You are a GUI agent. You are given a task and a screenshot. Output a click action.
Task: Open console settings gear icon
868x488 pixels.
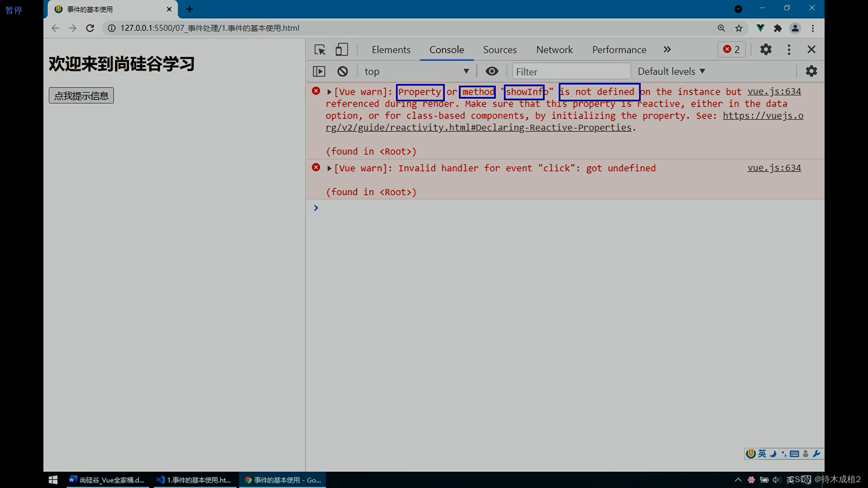tap(811, 71)
